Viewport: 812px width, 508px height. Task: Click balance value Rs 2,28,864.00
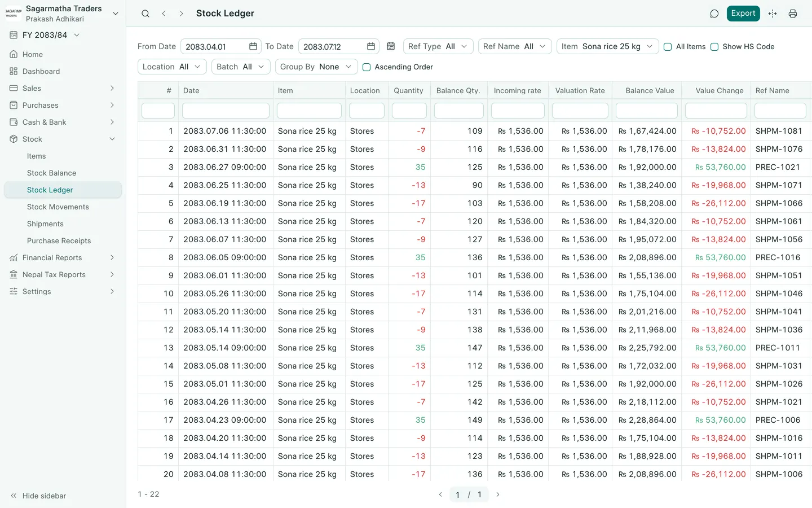(647, 420)
